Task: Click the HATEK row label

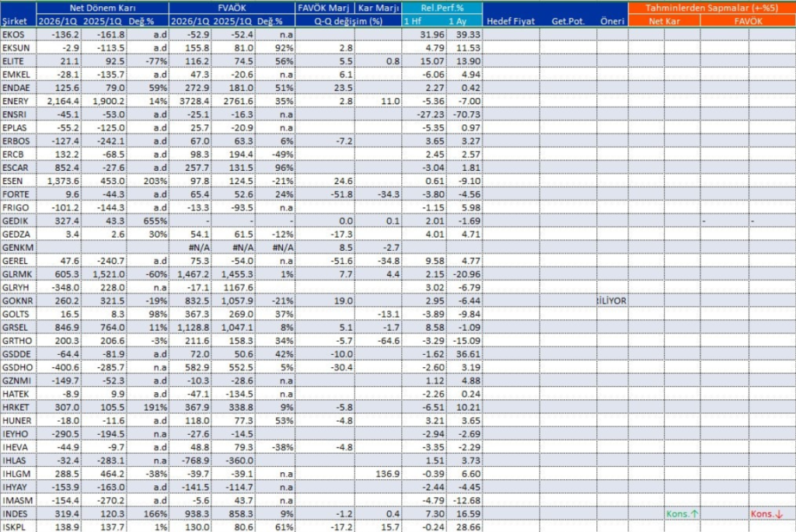Action: point(19,394)
